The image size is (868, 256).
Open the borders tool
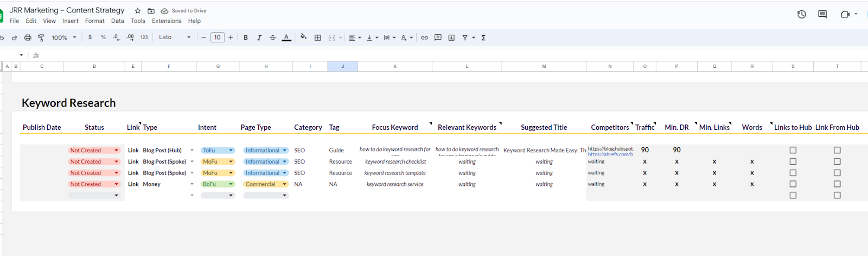[318, 38]
